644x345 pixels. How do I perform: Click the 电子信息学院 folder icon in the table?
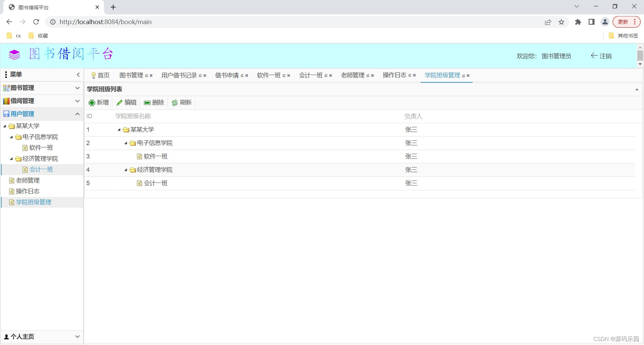pyautogui.click(x=132, y=143)
